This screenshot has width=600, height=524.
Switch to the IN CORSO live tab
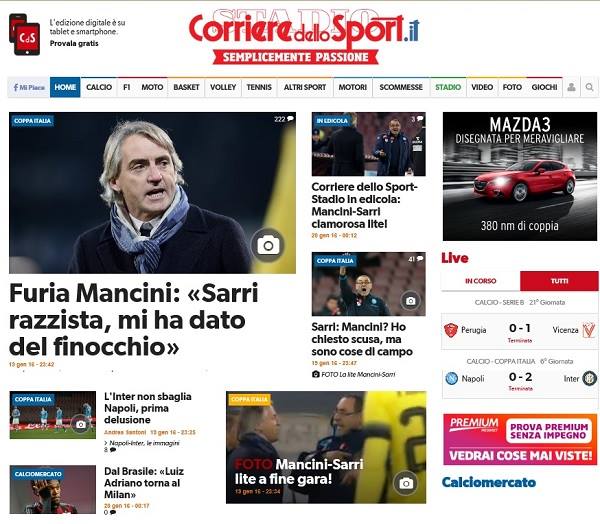click(481, 281)
